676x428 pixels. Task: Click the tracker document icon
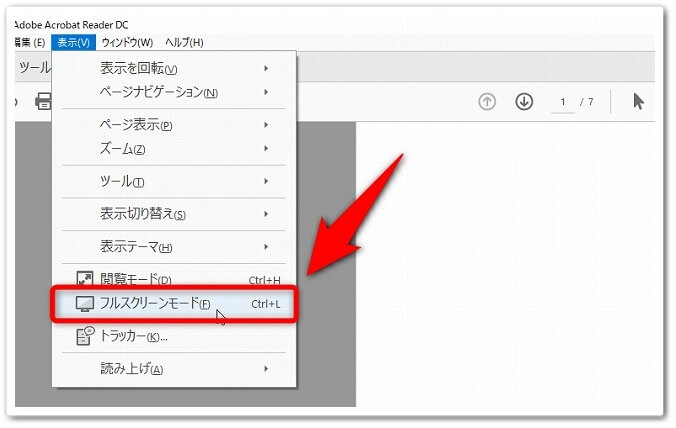tap(85, 336)
